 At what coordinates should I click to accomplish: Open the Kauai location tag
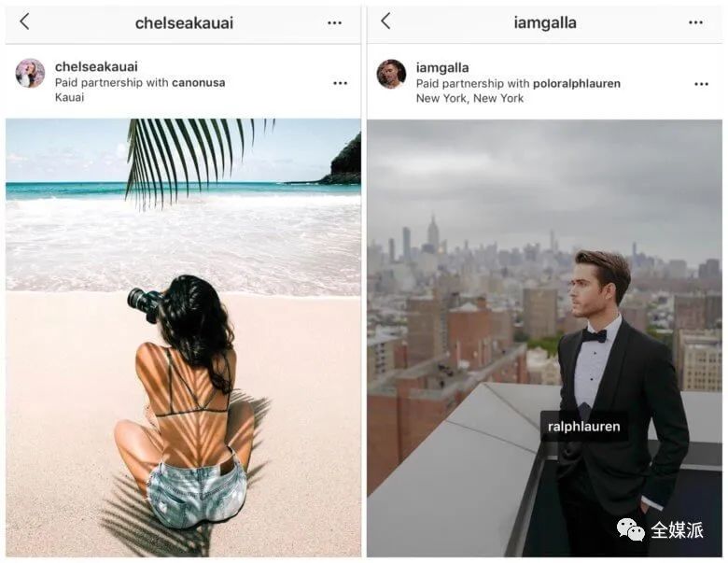(x=70, y=97)
